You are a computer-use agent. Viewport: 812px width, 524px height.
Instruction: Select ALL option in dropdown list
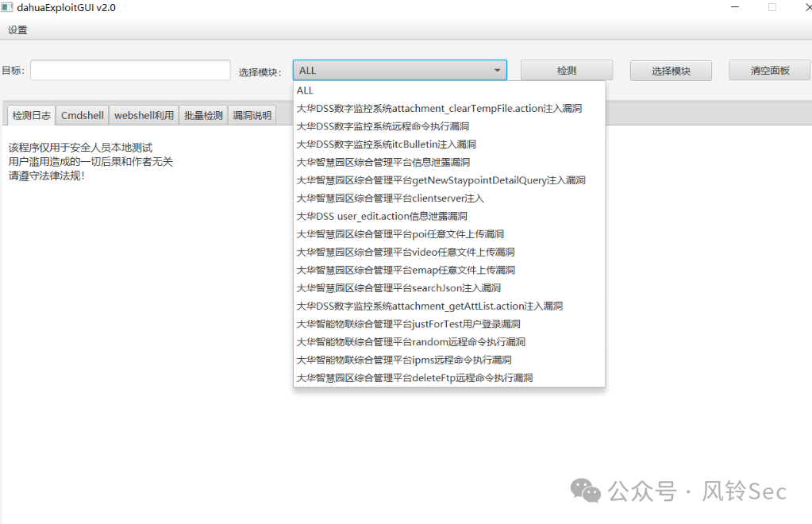(449, 90)
